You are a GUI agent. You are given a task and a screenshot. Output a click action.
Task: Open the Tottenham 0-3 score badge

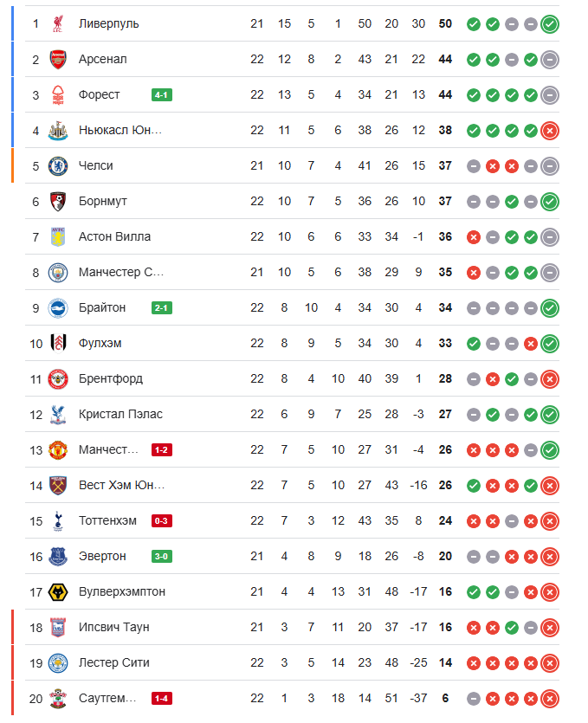[x=162, y=521]
